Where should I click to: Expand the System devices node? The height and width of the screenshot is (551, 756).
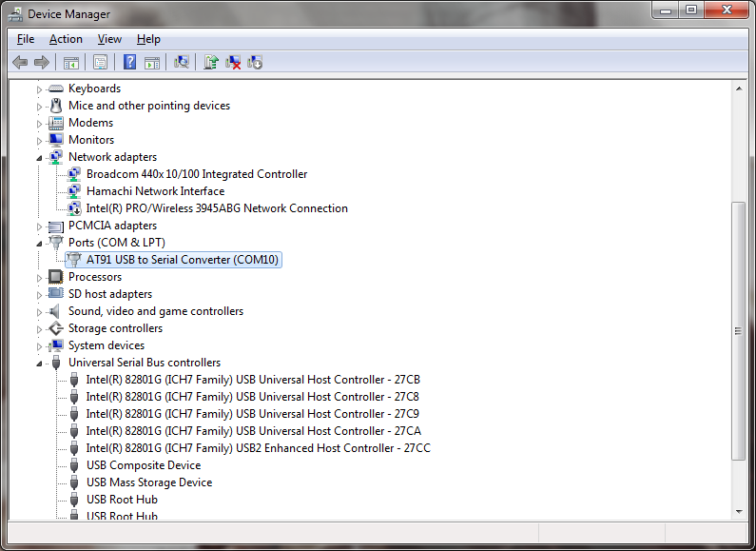pos(39,346)
